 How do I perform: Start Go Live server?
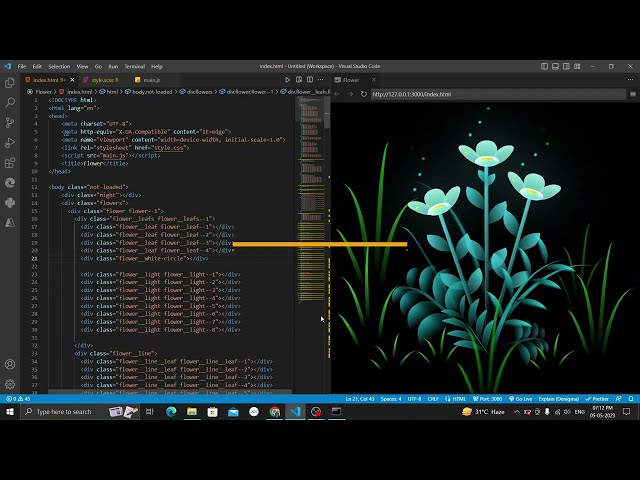coord(520,399)
